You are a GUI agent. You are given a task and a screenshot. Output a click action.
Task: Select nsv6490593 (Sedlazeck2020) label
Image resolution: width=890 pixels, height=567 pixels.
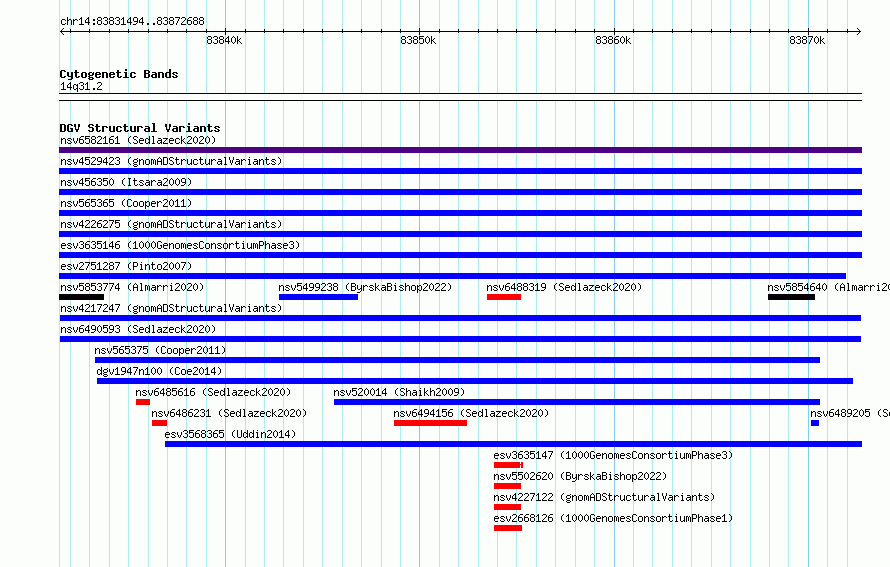pyautogui.click(x=138, y=329)
